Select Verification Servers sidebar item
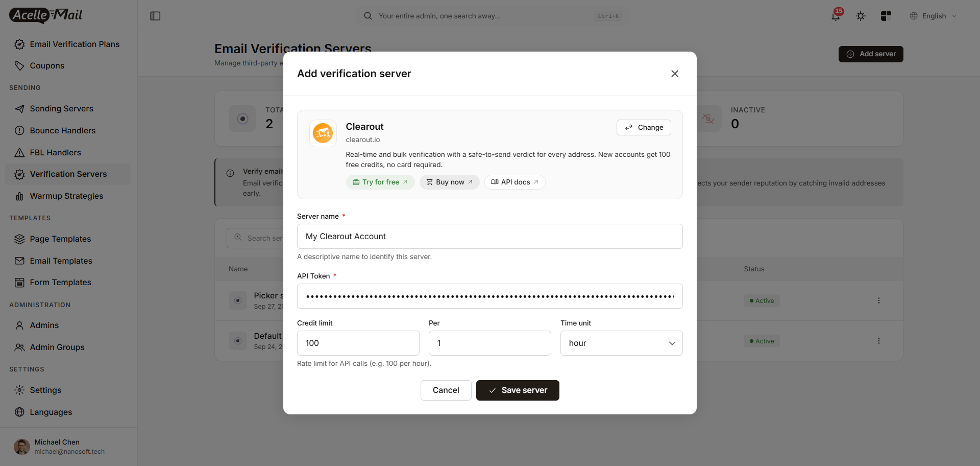Viewport: 980px width, 466px height. click(67, 174)
